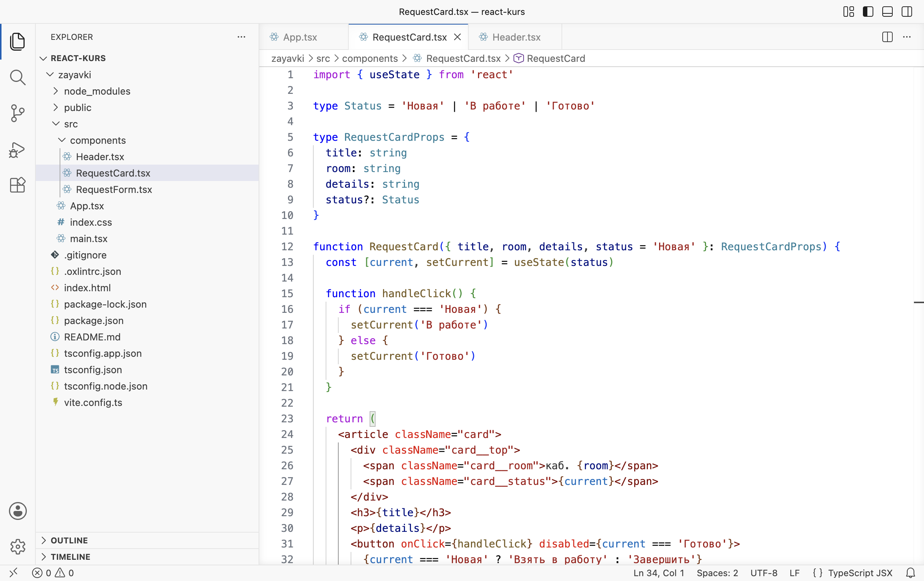Click the errors and warnings status indicator
This screenshot has height=581, width=924.
[53, 573]
